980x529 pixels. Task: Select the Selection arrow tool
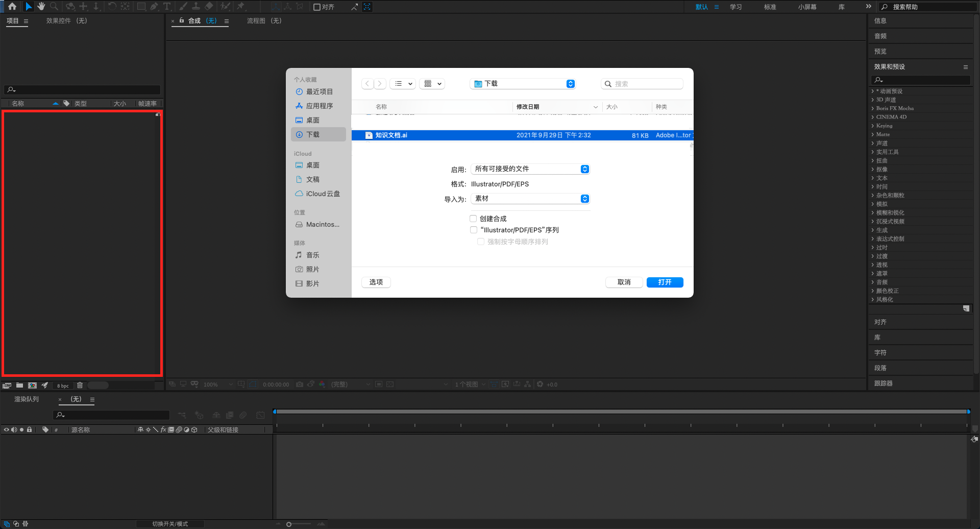point(29,7)
